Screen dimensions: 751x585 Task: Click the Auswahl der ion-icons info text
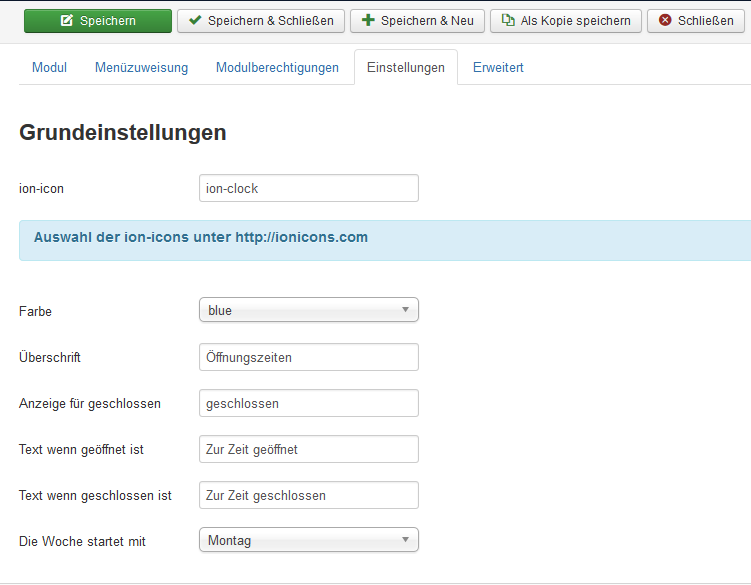201,238
